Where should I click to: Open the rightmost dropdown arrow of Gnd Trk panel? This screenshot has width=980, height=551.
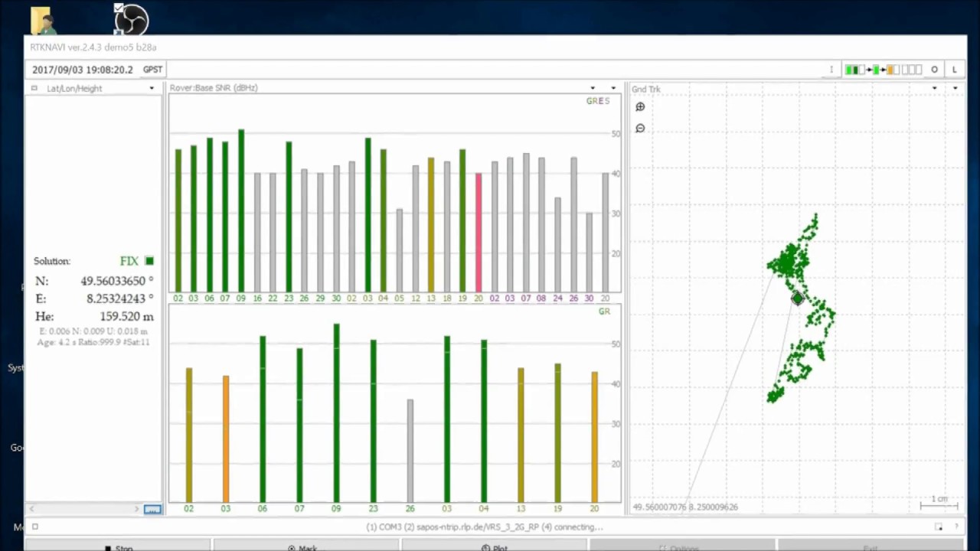click(955, 88)
